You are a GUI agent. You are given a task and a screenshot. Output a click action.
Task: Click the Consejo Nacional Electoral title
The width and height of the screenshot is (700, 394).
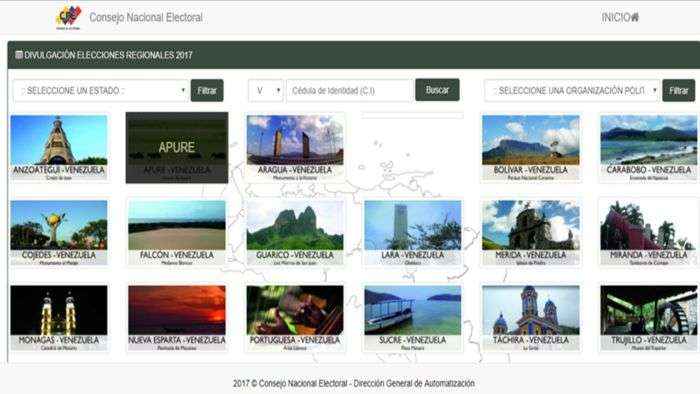click(146, 17)
